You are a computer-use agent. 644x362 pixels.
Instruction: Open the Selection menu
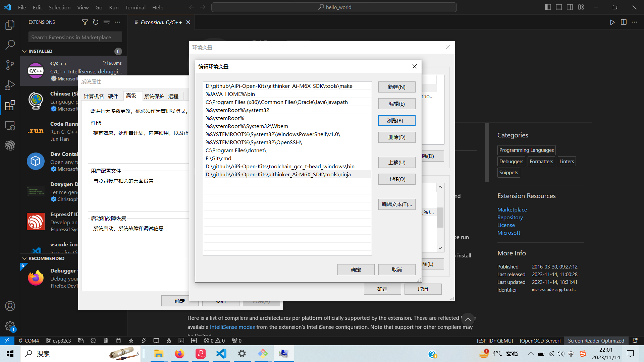pos(59,7)
